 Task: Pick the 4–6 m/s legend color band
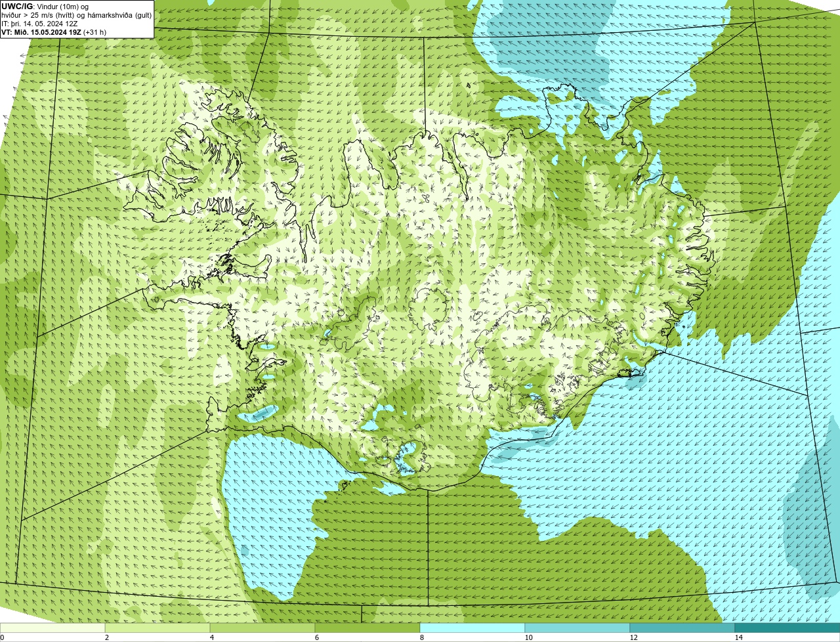pos(262,628)
